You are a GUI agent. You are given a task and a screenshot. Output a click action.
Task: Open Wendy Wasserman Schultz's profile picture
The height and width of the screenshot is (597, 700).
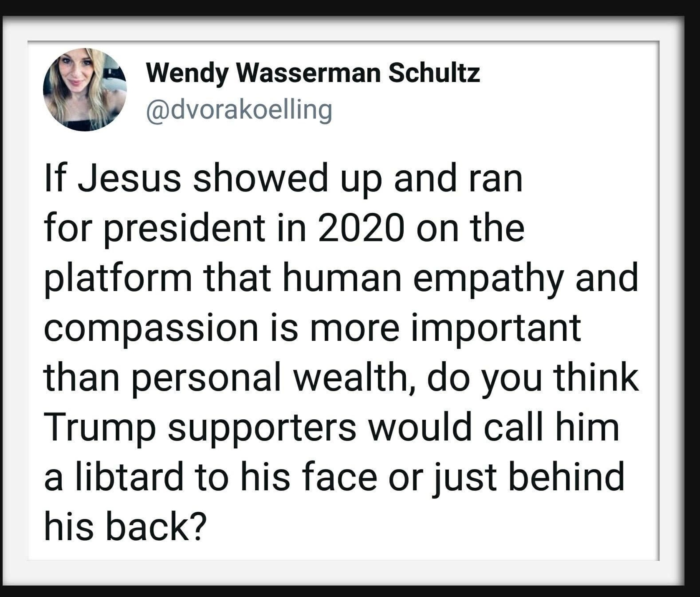pyautogui.click(x=85, y=90)
